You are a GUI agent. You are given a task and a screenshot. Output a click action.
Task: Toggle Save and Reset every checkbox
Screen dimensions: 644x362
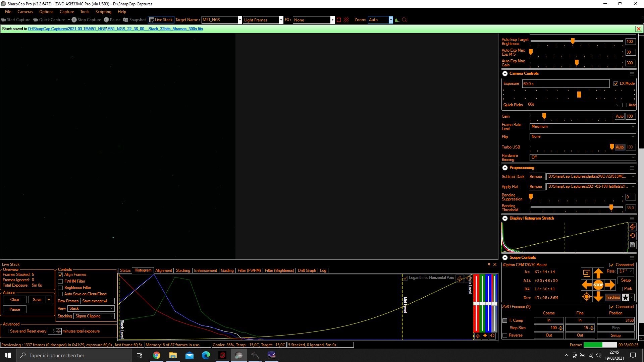click(x=6, y=331)
